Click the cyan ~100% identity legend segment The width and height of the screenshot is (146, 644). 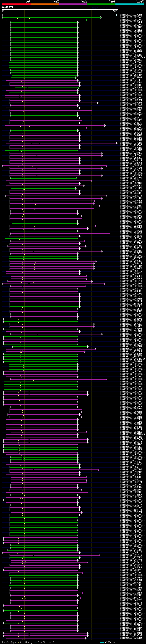coord(130,4)
